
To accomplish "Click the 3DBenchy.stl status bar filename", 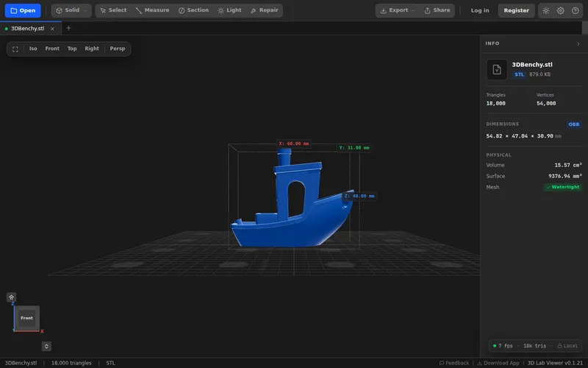I will click(21, 363).
